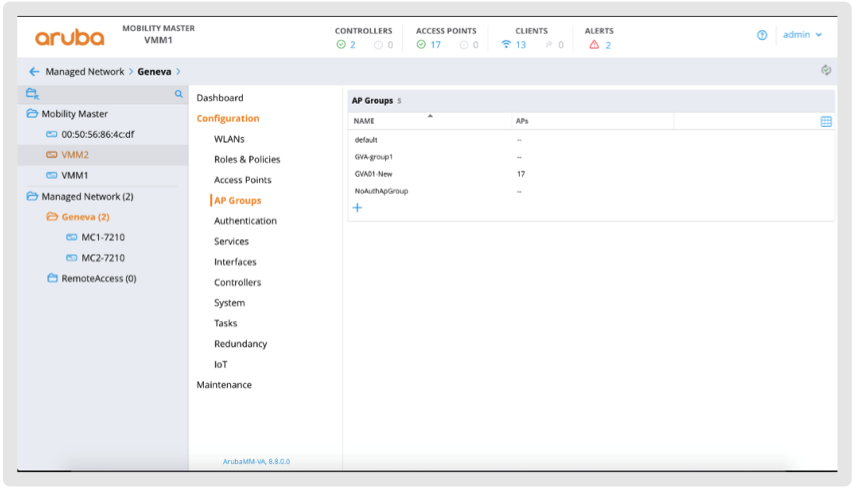
Task: Collapse the Geneva (2) folder node
Action: click(52, 217)
